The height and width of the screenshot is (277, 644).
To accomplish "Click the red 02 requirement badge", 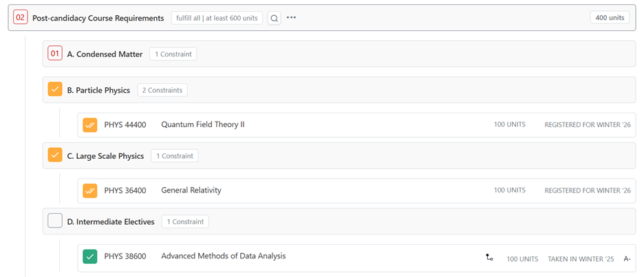I will click(x=21, y=18).
